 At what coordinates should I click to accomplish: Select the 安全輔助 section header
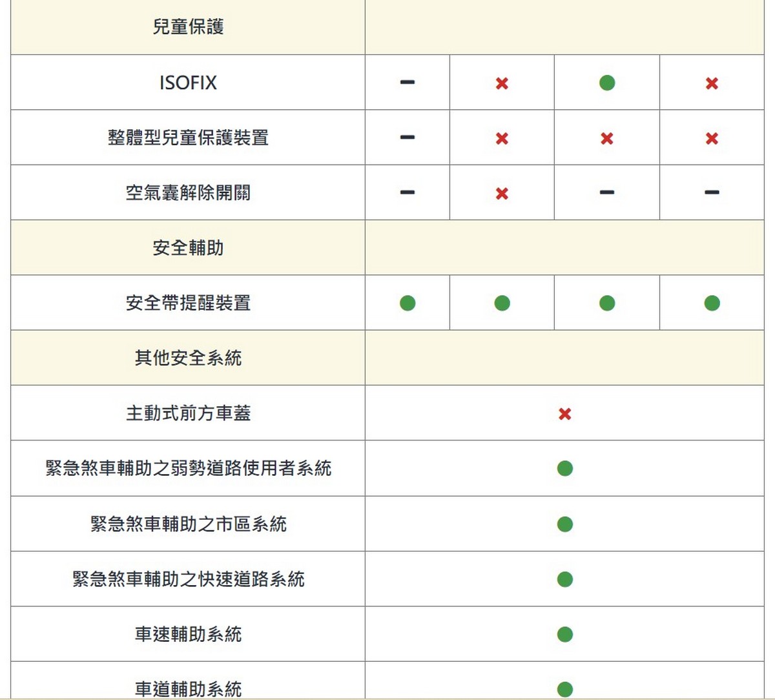(x=188, y=248)
